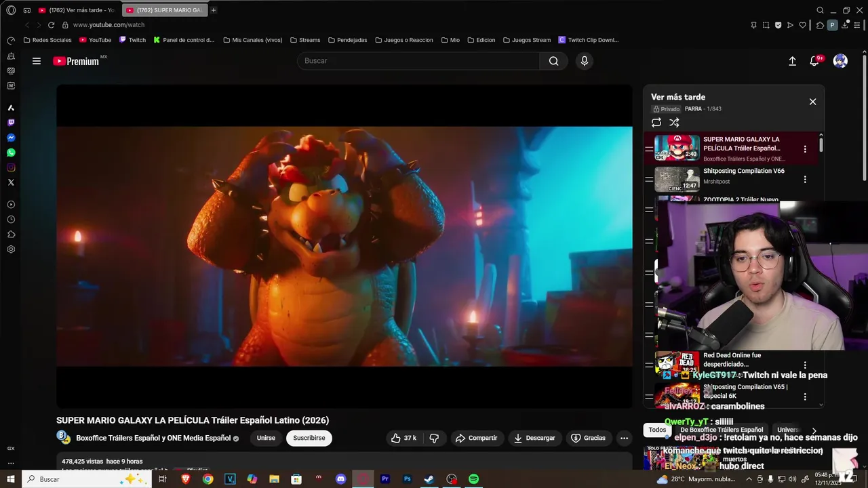Viewport: 868px width, 488px height.
Task: Open options for Shitposting Compilation V66 item
Action: [805, 180]
